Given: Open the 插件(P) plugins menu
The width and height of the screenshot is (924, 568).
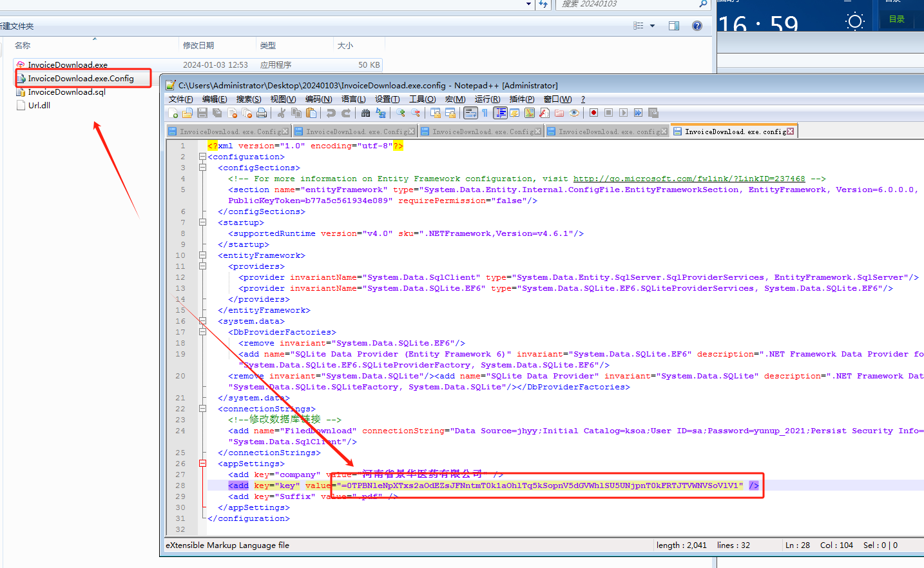Looking at the screenshot, I should point(521,99).
